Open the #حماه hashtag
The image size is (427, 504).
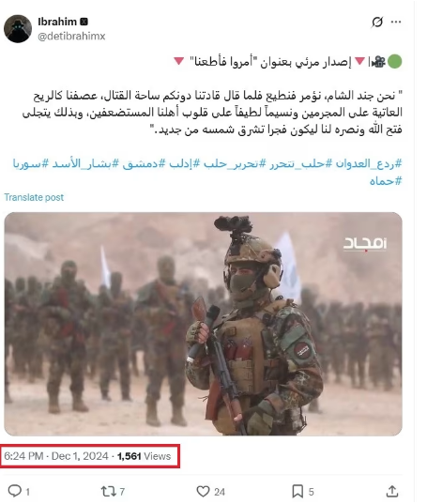coord(386,181)
